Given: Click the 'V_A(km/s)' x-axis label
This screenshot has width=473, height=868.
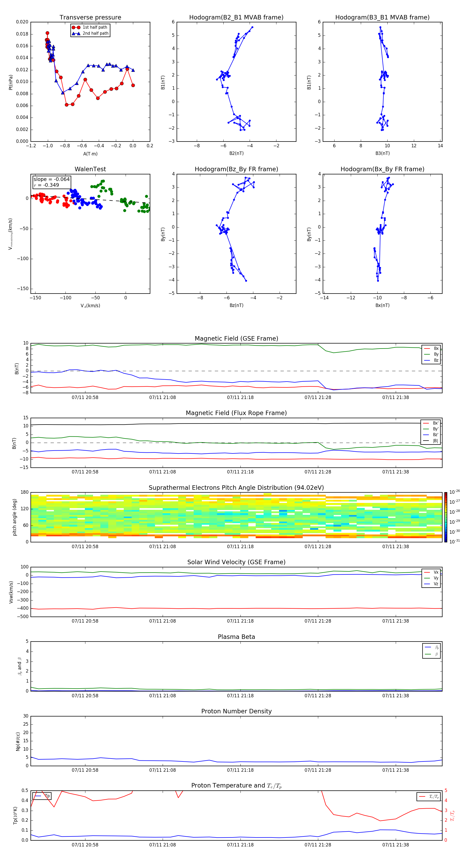Looking at the screenshot, I should (x=90, y=306).
